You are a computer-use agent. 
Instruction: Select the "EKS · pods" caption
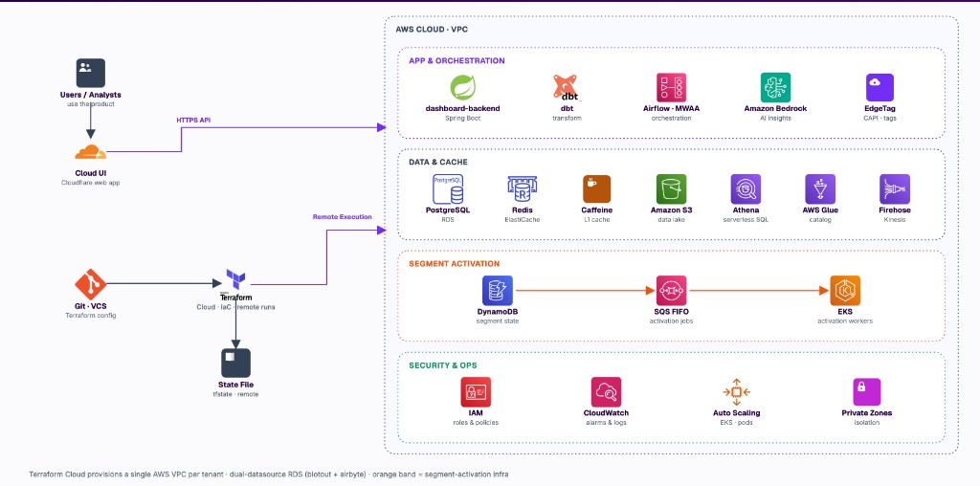pyautogui.click(x=736, y=423)
